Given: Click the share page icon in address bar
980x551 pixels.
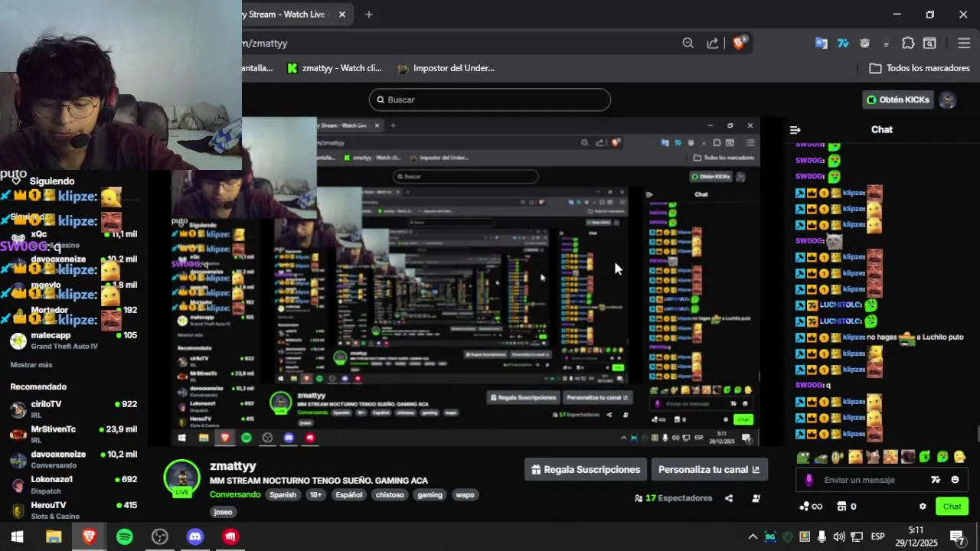Looking at the screenshot, I should point(713,43).
